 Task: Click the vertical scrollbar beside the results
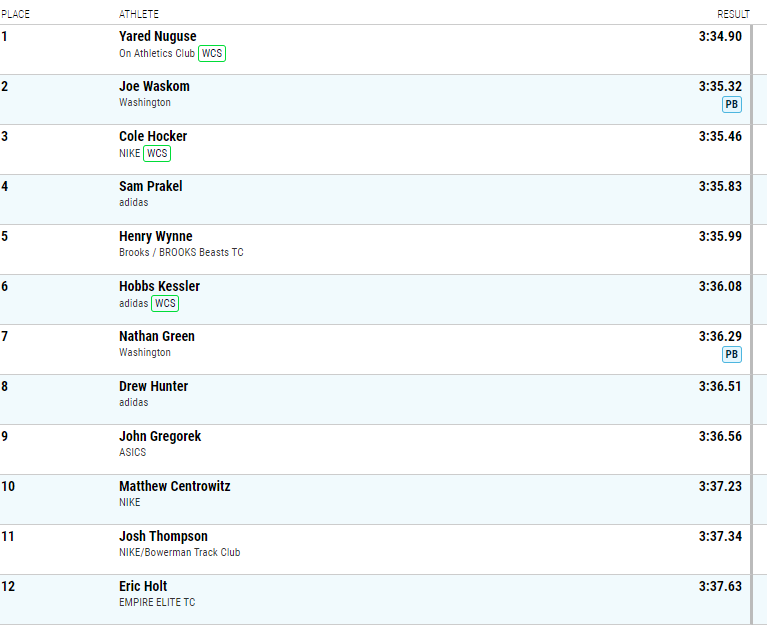(x=752, y=325)
